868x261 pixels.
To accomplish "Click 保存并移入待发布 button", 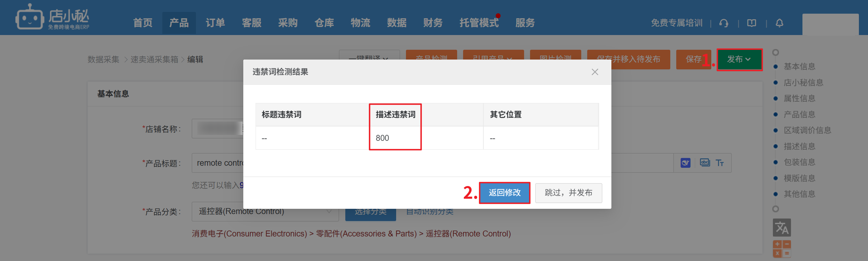I will 629,59.
